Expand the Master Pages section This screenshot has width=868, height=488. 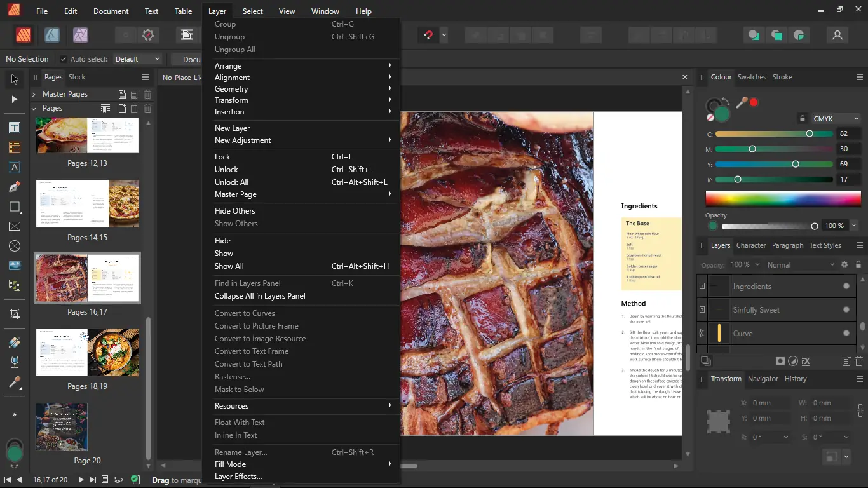(34, 94)
